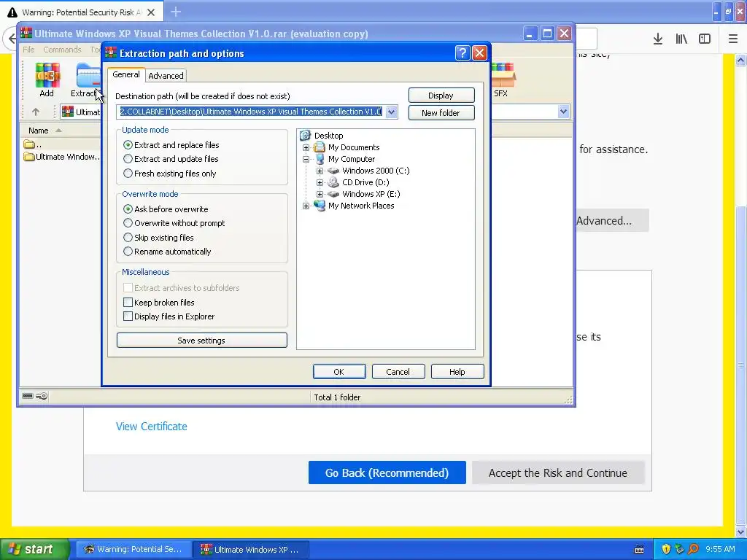Click the Name column header
This screenshot has width=747, height=560.
(x=60, y=131)
